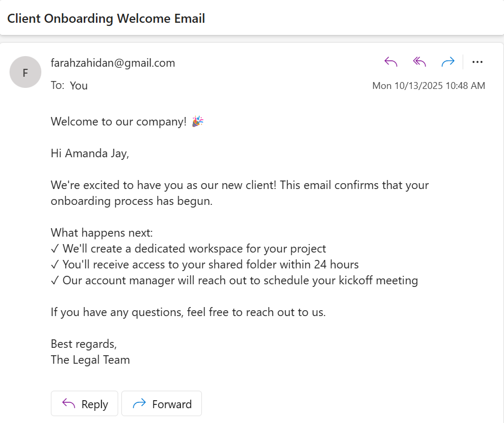Viewport: 504px width, 423px height.
Task: Click the subject "Client Onboarding Welcome Email"
Action: [x=106, y=19]
